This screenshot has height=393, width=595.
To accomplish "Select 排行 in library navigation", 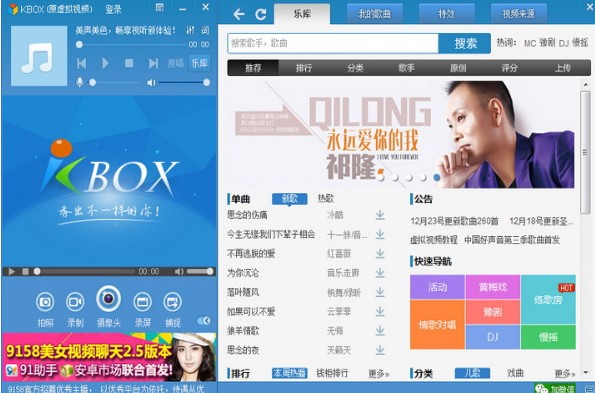I will [x=304, y=68].
